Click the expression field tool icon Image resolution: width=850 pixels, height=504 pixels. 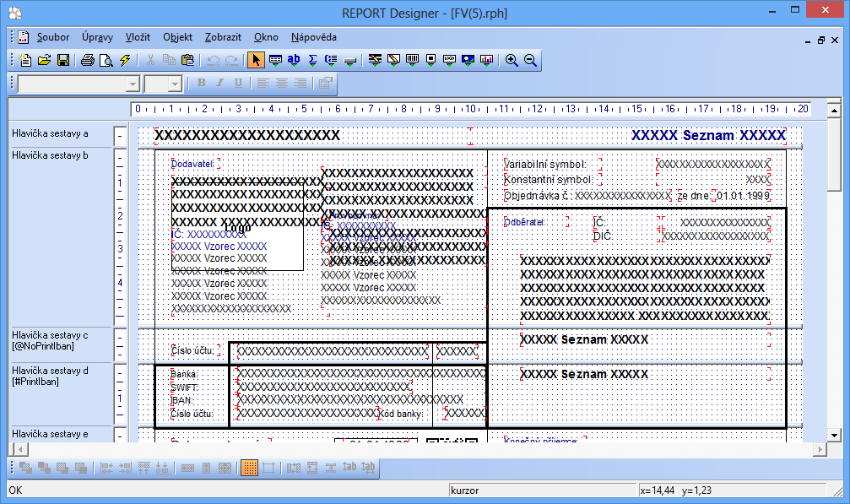(331, 60)
